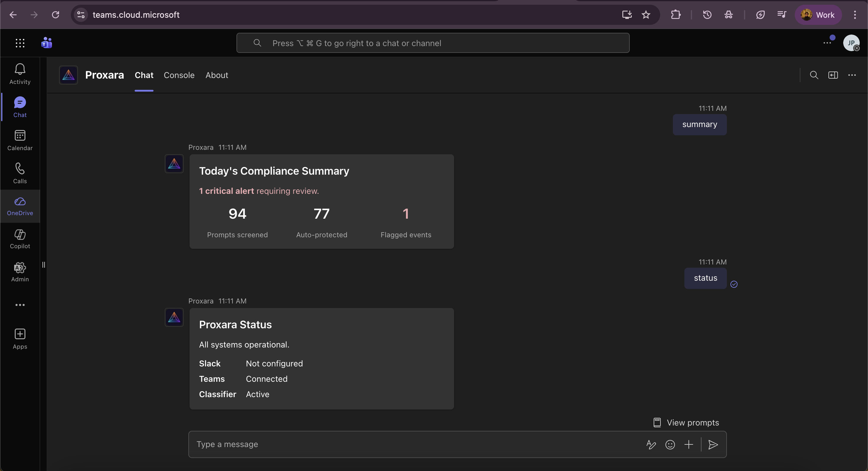Click the Microsoft Teams logo icon
The image size is (868, 471).
pos(47,43)
